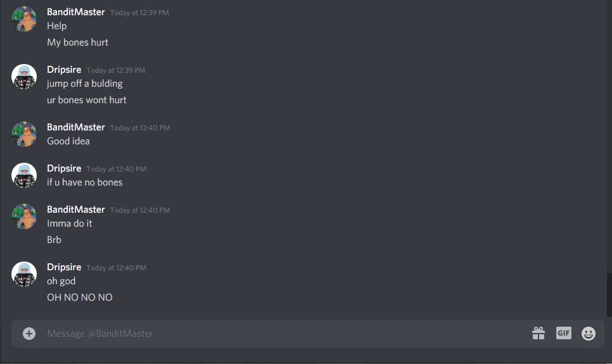The image size is (612, 364).
Task: Focus the Message @BanditMaster input field
Action: pos(285,334)
